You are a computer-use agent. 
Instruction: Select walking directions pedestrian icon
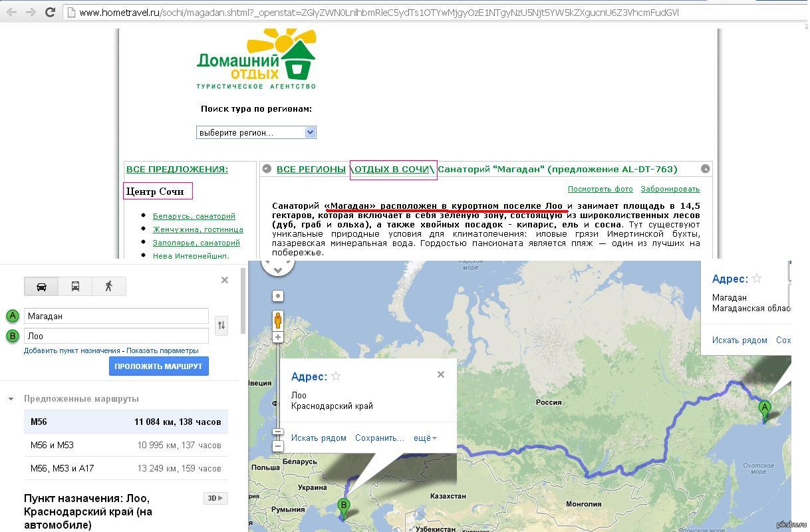coord(109,287)
